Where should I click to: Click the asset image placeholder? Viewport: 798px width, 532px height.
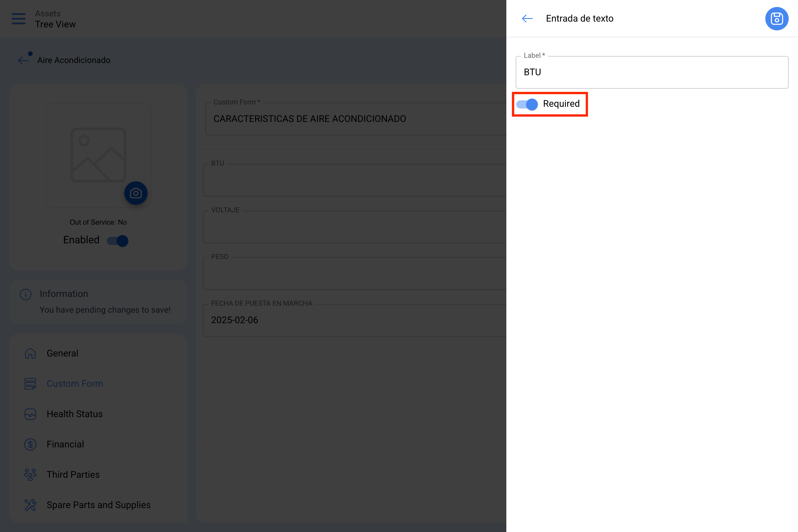[98, 155]
